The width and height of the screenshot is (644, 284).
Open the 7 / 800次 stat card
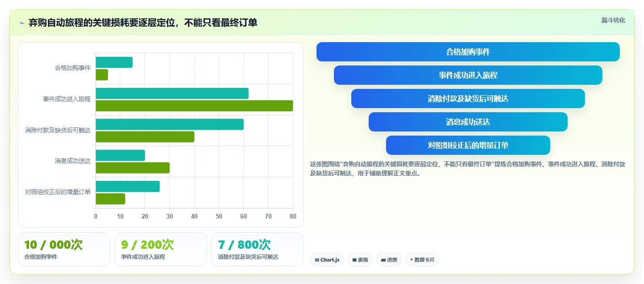(258, 249)
